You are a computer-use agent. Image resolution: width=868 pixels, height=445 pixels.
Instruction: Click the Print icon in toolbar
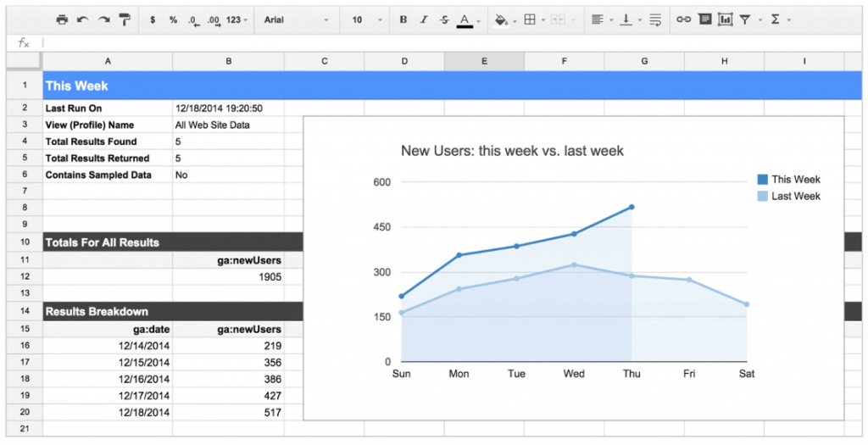tap(62, 19)
